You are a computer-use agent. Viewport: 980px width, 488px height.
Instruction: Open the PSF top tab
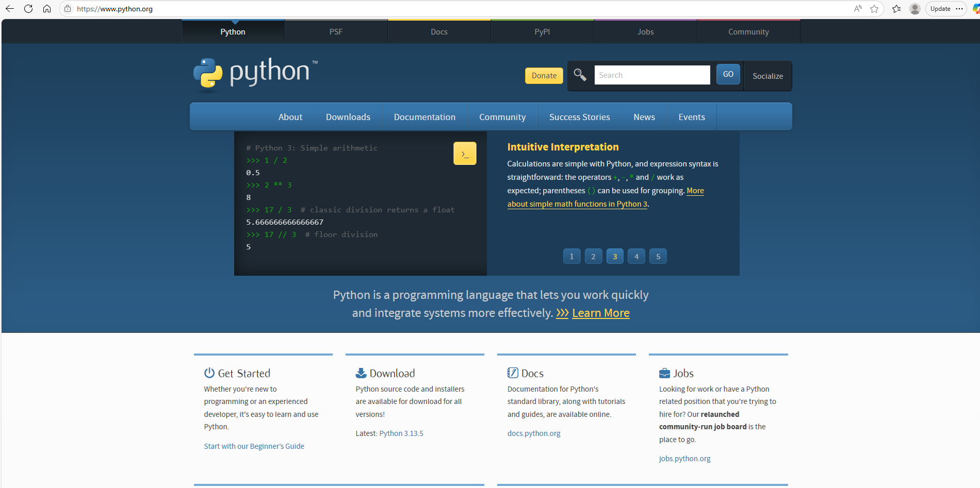[x=336, y=32]
